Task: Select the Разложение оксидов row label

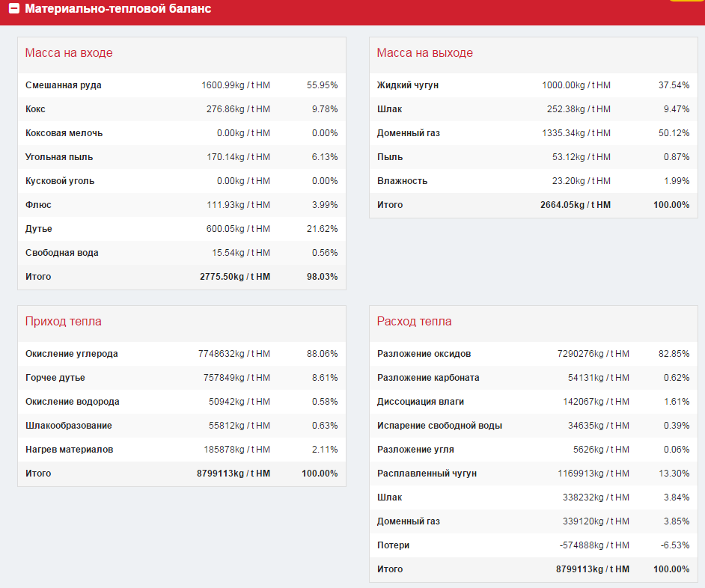Action: pos(424,354)
